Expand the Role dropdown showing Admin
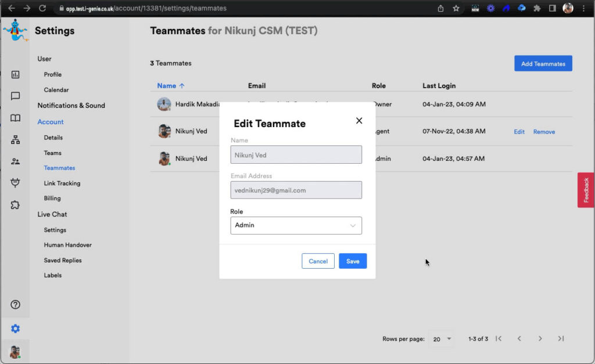Viewport: 595px width, 364px height. click(296, 225)
